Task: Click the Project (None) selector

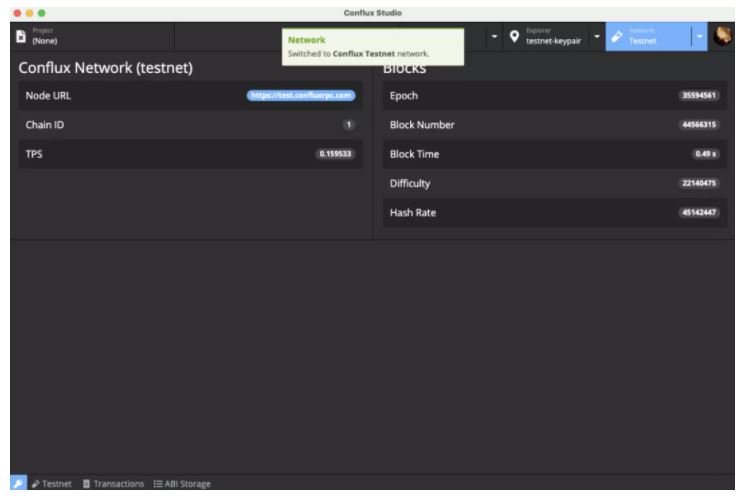Action: (x=92, y=36)
